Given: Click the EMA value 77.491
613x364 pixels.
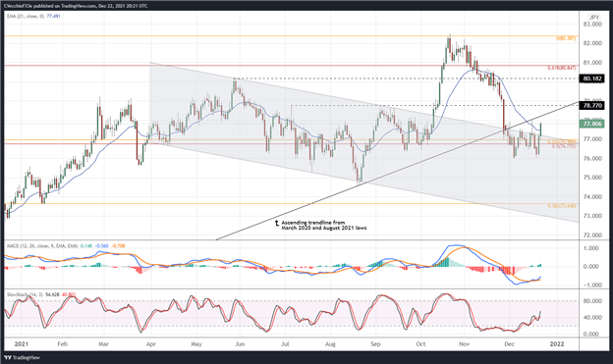Looking at the screenshot, I should point(54,16).
